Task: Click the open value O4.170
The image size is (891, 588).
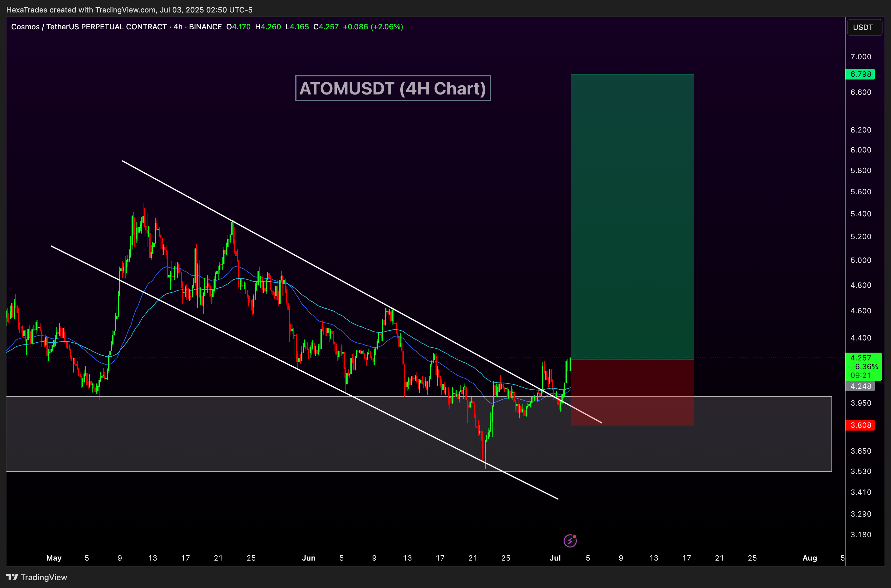Action: tap(238, 27)
